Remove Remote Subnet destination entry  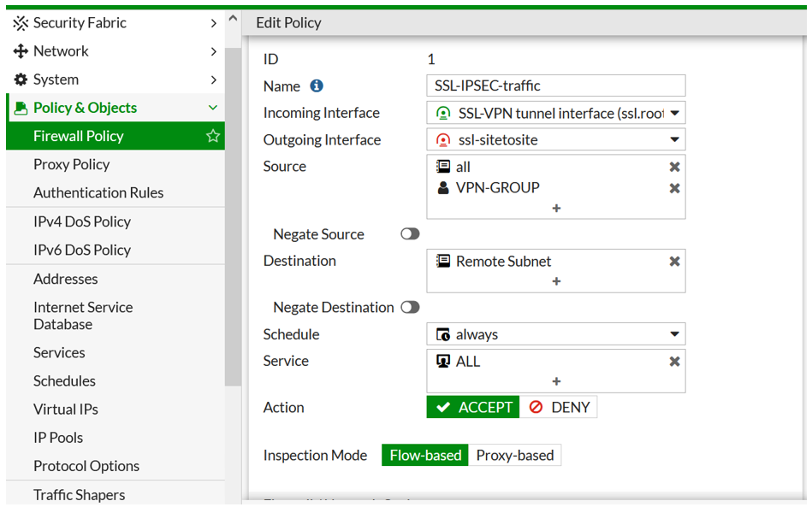pos(674,262)
